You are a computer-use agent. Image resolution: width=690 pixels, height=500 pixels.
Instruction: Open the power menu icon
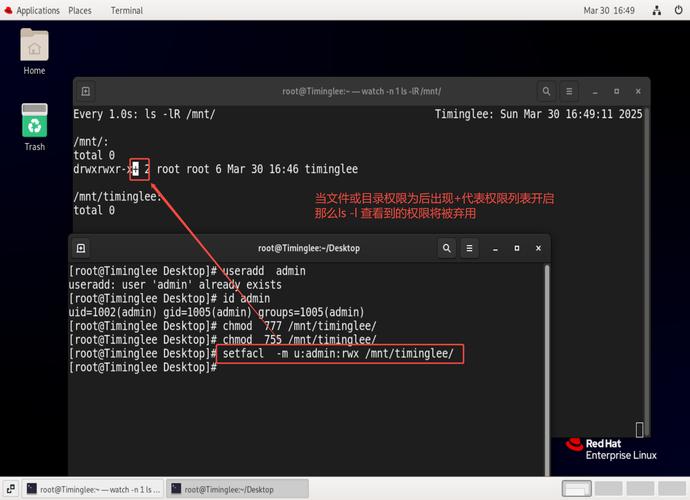click(678, 10)
